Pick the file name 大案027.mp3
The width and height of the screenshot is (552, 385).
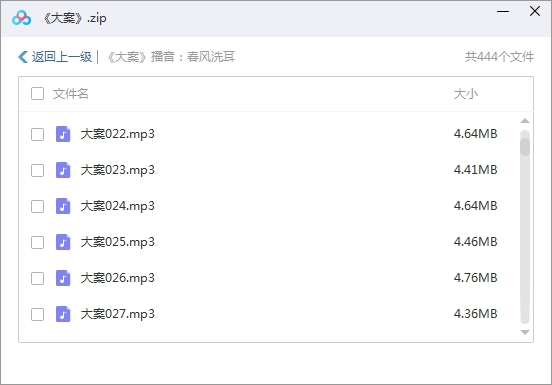(x=118, y=314)
